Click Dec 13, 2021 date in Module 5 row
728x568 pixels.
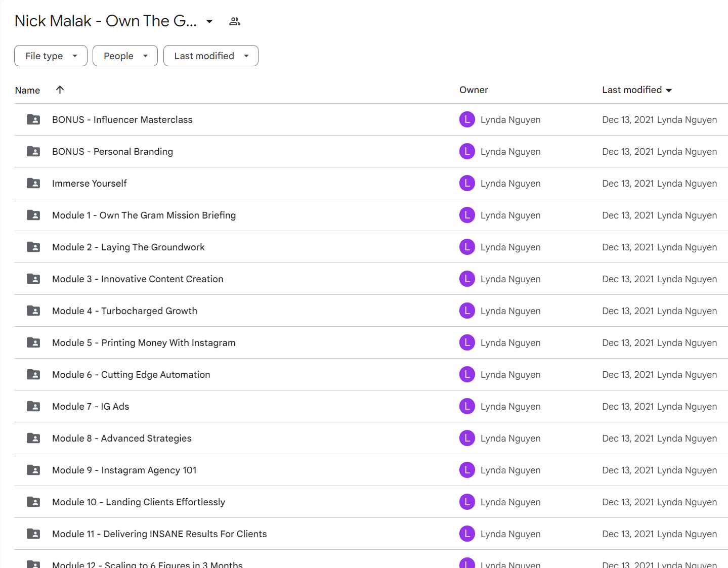(628, 342)
